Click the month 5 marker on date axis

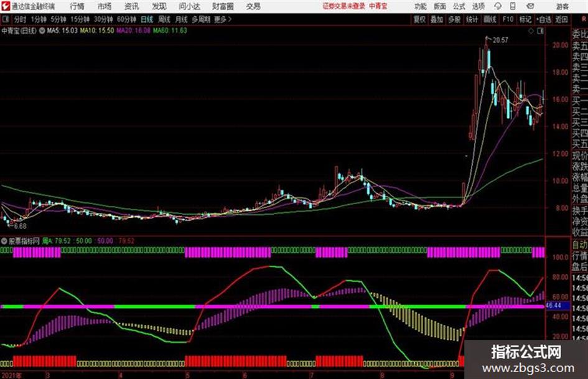187,375
